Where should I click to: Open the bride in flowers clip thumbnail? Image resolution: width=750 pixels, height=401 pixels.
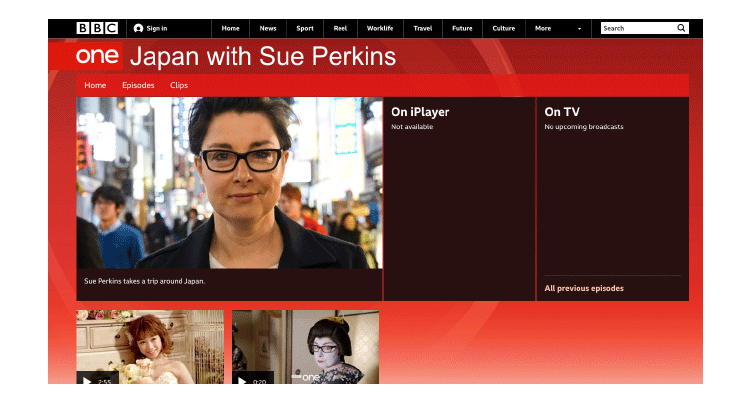point(150,347)
